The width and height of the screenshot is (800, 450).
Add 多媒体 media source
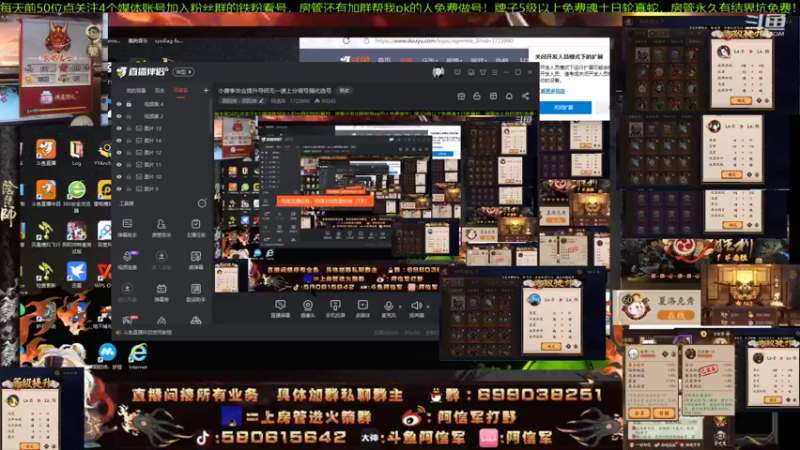pyautogui.click(x=363, y=309)
